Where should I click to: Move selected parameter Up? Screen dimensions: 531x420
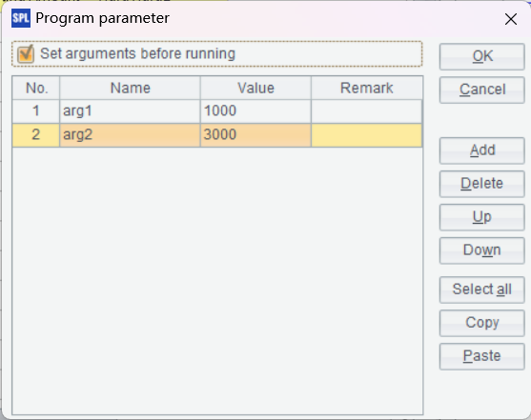click(481, 217)
